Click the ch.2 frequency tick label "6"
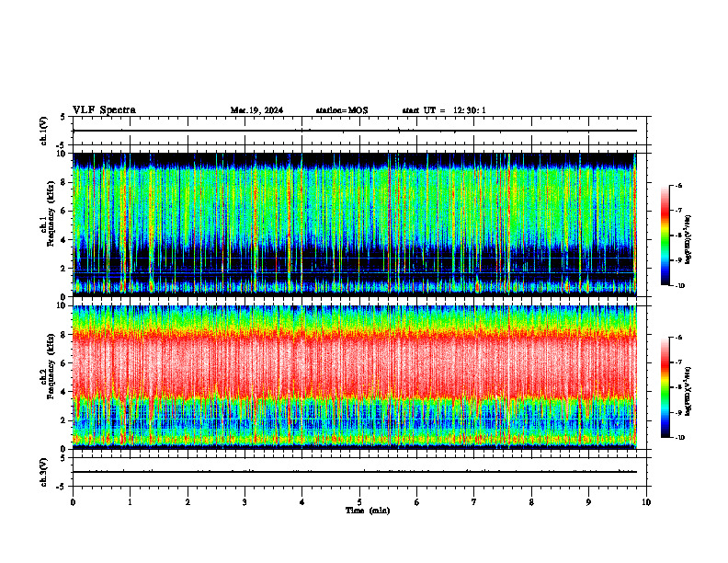Viewport: 728px width, 563px height. pyautogui.click(x=63, y=363)
